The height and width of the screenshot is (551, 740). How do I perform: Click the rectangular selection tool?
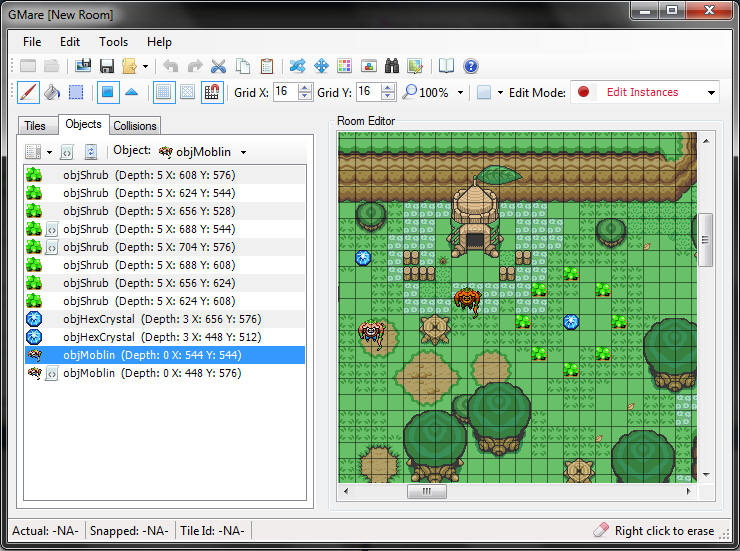point(75,93)
